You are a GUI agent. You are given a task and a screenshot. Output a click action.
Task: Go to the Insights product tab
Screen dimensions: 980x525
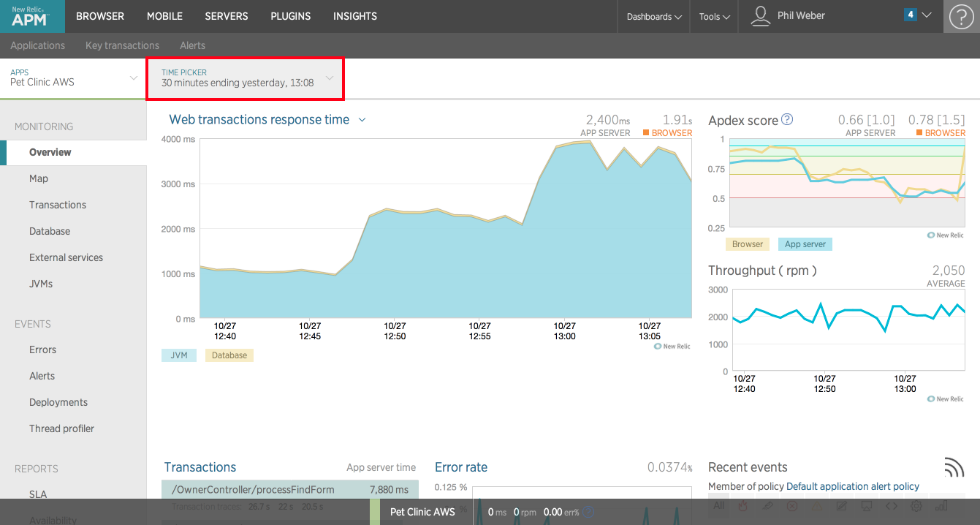pos(355,16)
